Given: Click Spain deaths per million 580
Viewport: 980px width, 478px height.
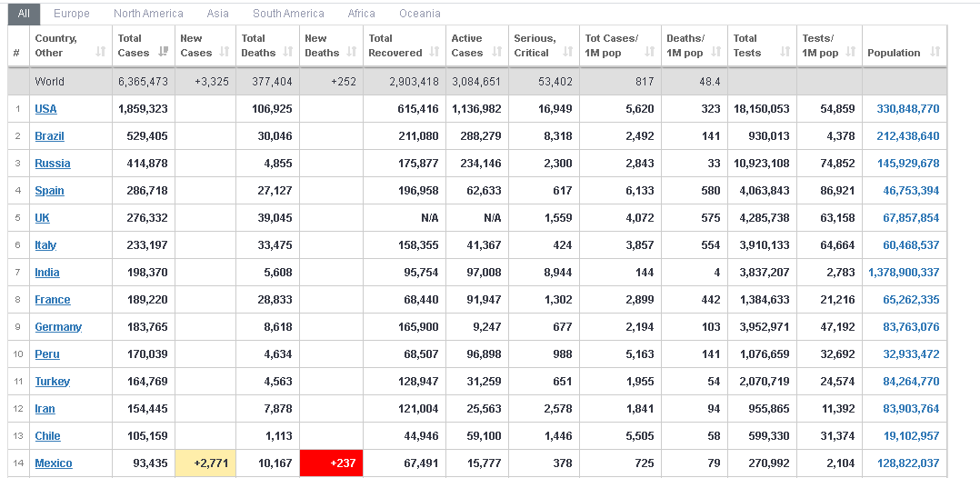Looking at the screenshot, I should click(711, 191).
